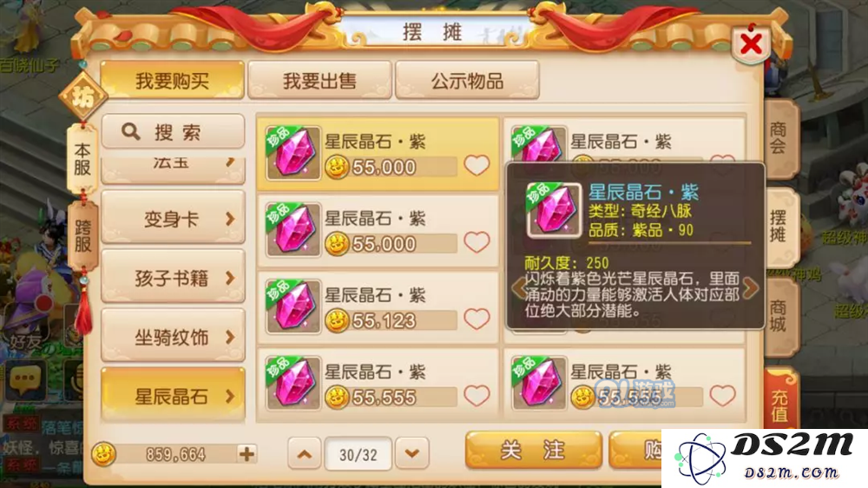The image size is (868, 488).
Task: Toggle favorite heart on 55,123 listing
Action: [x=477, y=319]
